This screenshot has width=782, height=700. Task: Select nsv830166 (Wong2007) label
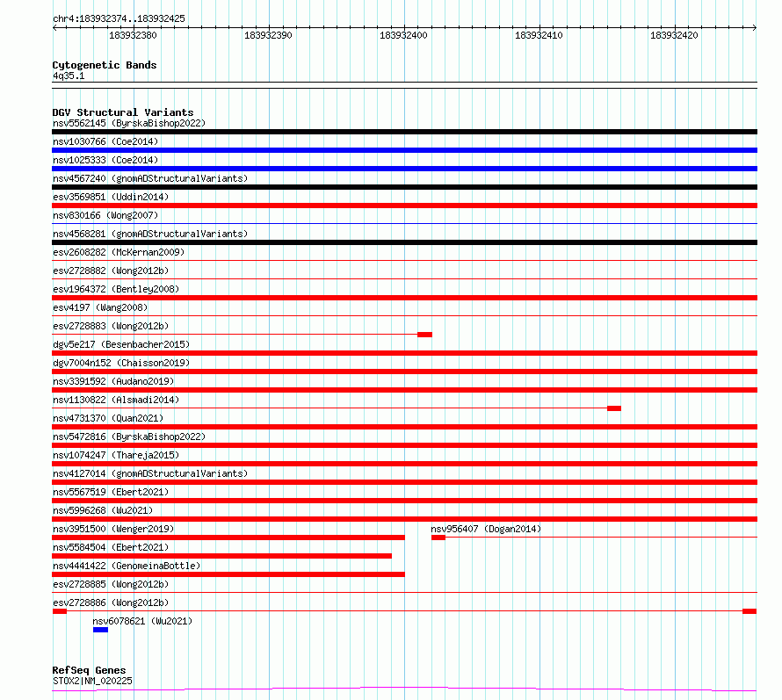coord(105,215)
